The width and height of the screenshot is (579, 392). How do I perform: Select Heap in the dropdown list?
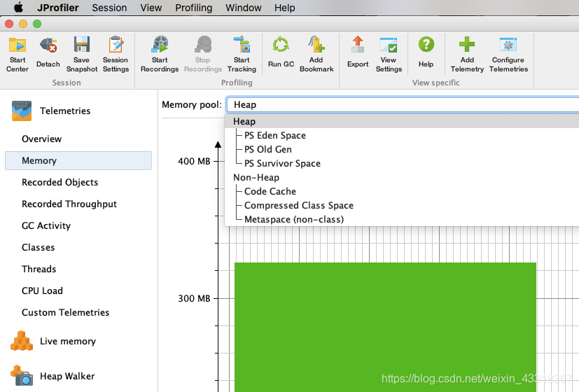(x=402, y=121)
